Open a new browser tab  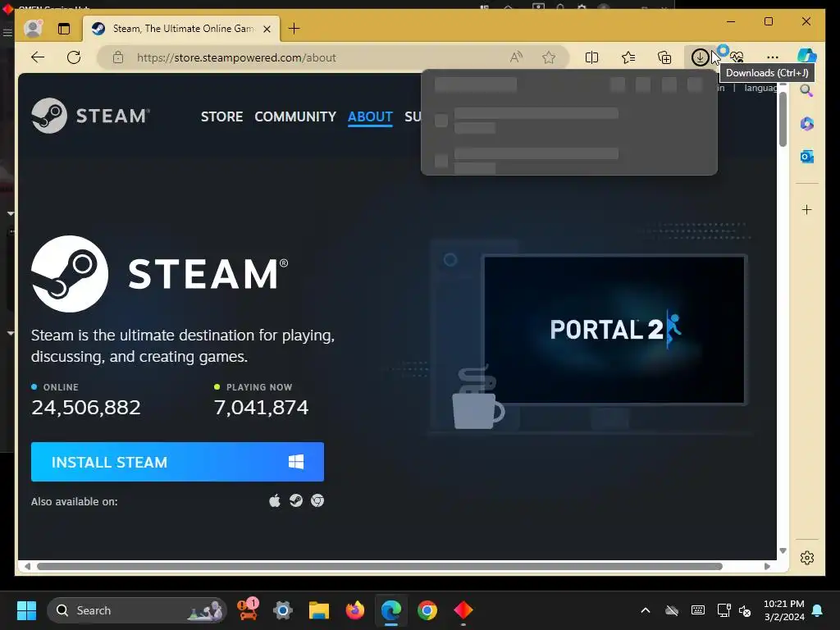294,29
